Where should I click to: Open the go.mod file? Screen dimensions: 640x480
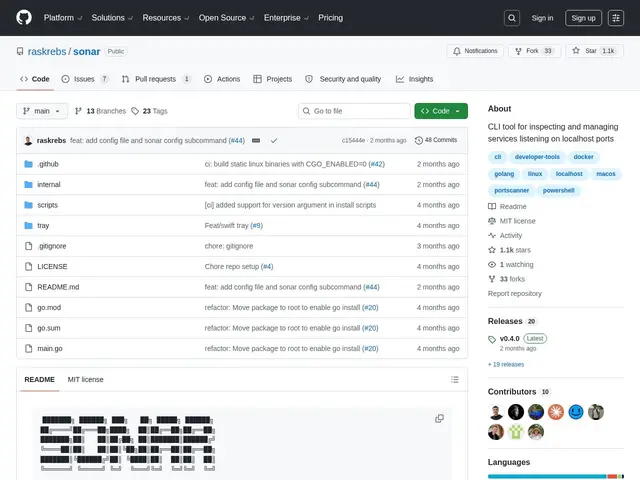click(x=49, y=307)
